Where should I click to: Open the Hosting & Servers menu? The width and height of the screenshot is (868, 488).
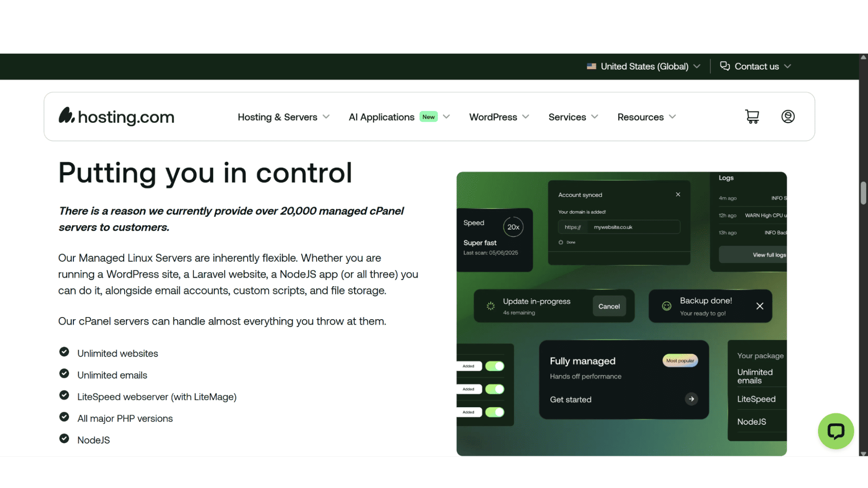284,117
